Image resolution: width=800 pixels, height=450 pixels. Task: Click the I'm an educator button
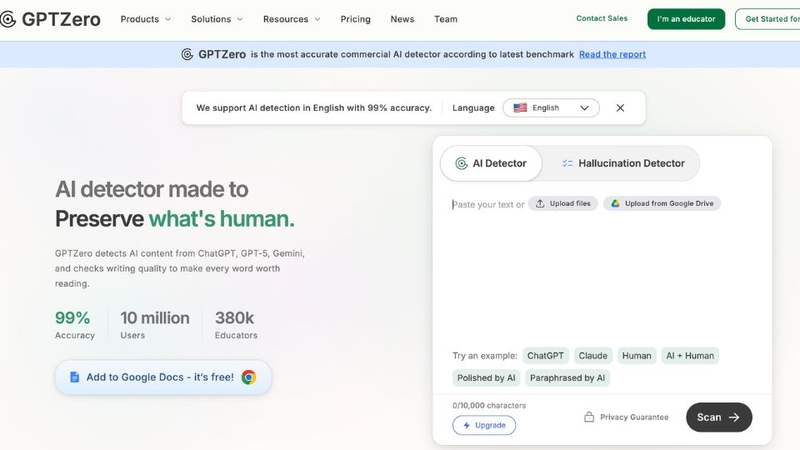tap(686, 19)
